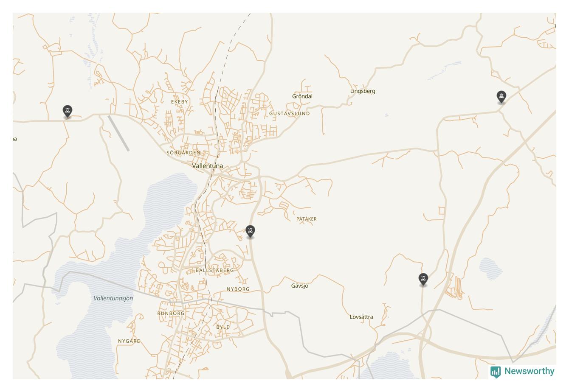Click the RUNBORG district label

click(171, 314)
